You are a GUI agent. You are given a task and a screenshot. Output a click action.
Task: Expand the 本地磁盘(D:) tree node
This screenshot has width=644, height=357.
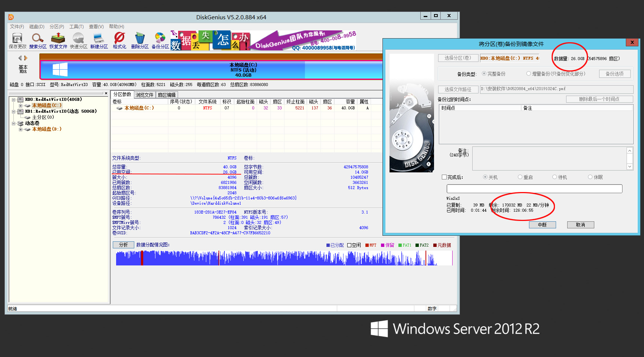(21, 129)
